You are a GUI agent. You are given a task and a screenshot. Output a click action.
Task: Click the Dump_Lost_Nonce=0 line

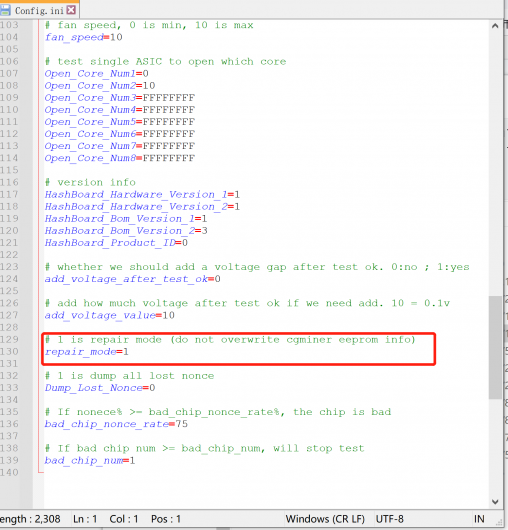coord(100,388)
